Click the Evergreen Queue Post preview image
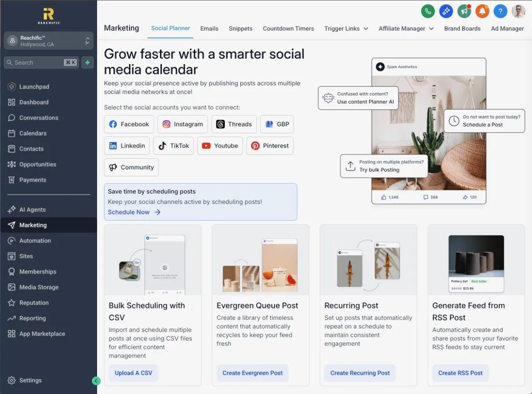 (260, 260)
